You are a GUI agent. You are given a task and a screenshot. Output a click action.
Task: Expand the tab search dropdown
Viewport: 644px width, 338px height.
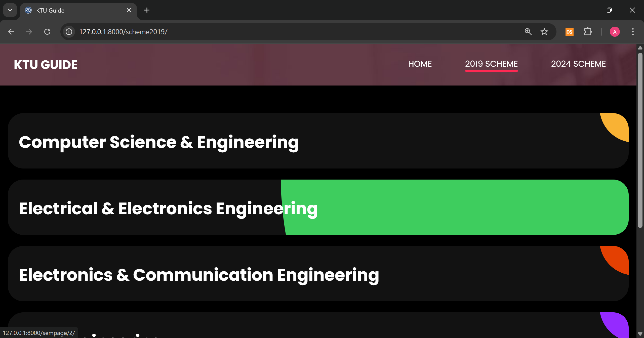[10, 10]
